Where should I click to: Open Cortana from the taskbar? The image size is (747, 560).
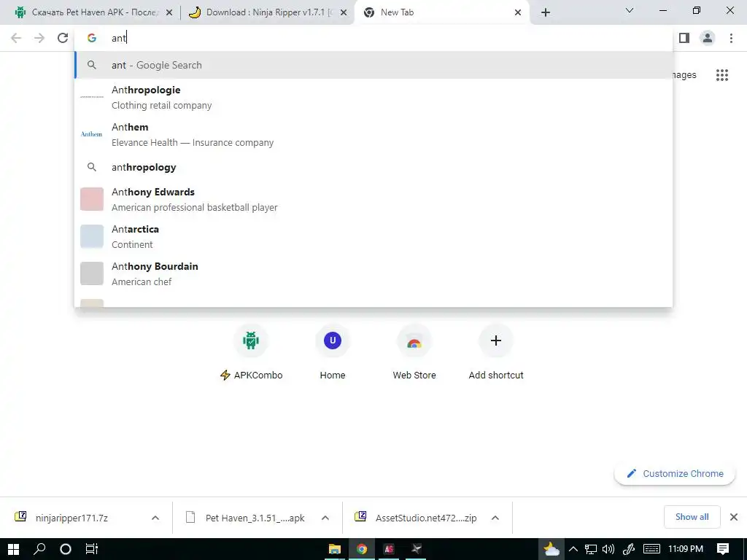coord(65,549)
